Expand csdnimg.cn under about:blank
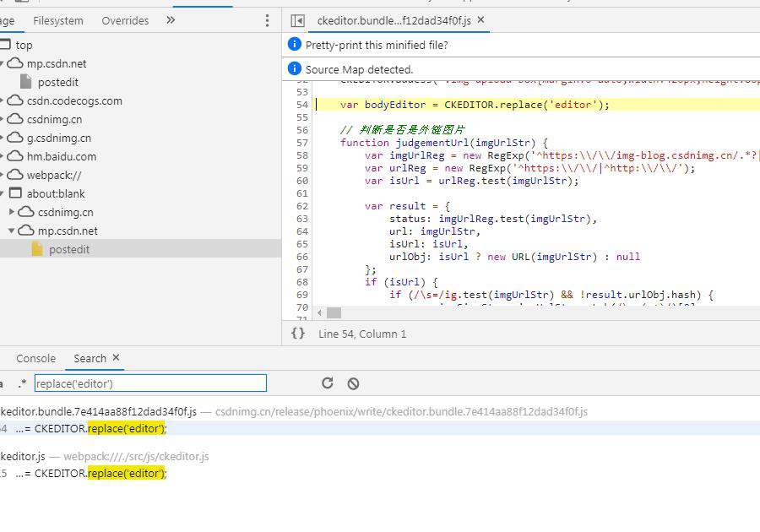The height and width of the screenshot is (532, 760). [12, 212]
